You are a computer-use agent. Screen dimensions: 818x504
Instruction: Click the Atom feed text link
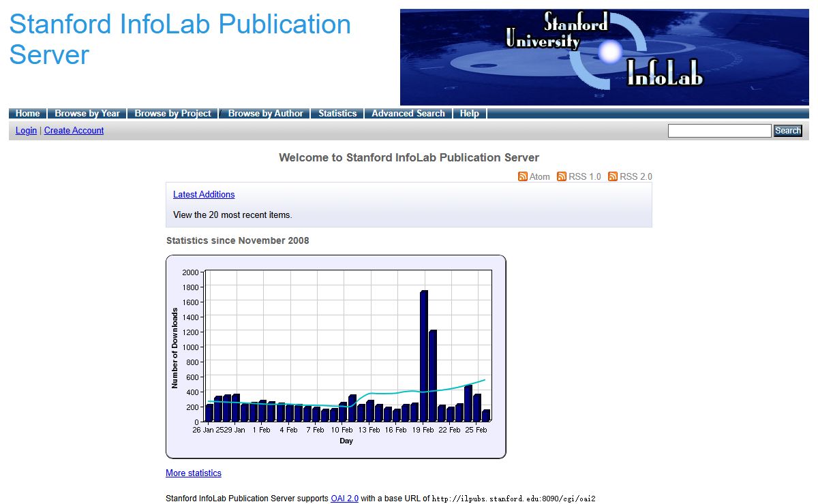[x=540, y=177]
